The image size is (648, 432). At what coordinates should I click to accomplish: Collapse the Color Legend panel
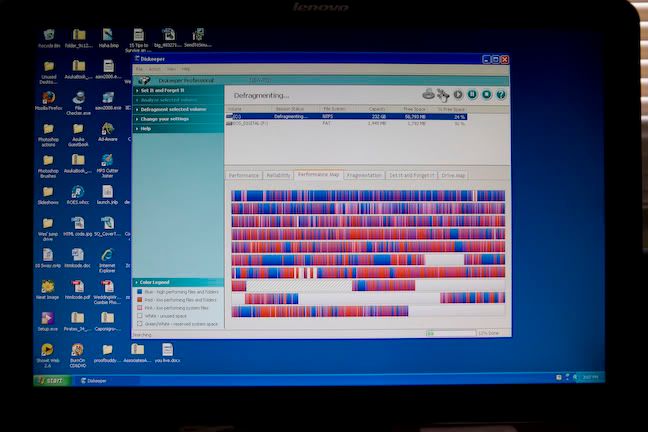click(155, 282)
